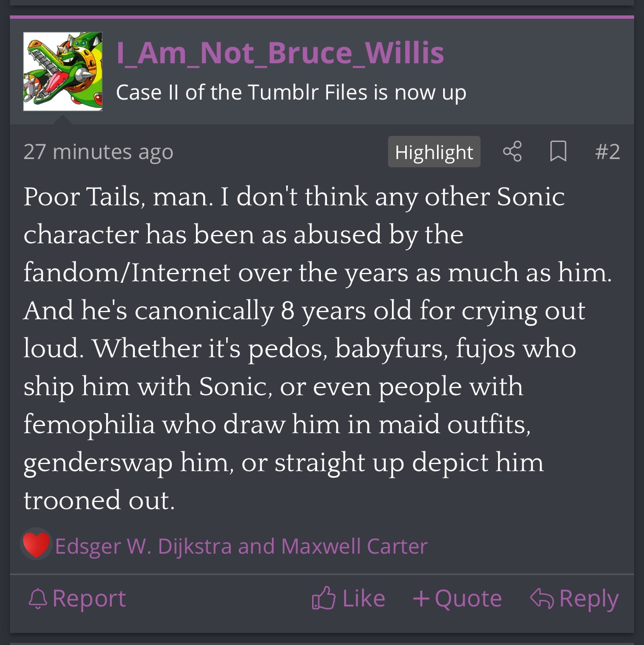Click the "27 minutes ago" timestamp
Viewport: 644px width, 645px height.
tap(98, 152)
